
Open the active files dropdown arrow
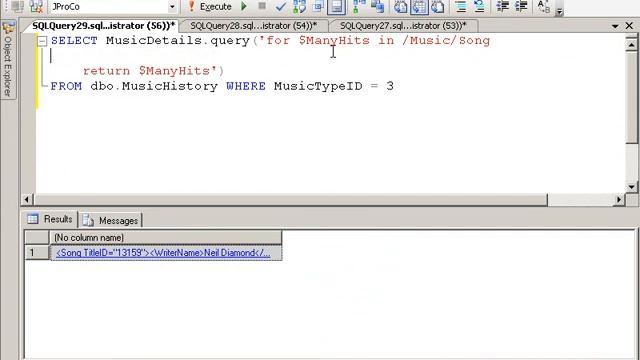click(615, 26)
